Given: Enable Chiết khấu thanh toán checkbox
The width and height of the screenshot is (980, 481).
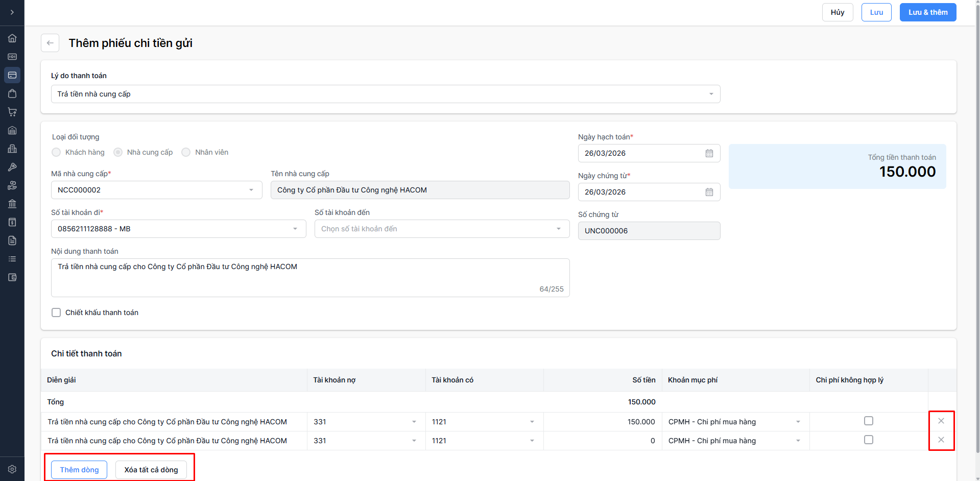Looking at the screenshot, I should (x=56, y=312).
